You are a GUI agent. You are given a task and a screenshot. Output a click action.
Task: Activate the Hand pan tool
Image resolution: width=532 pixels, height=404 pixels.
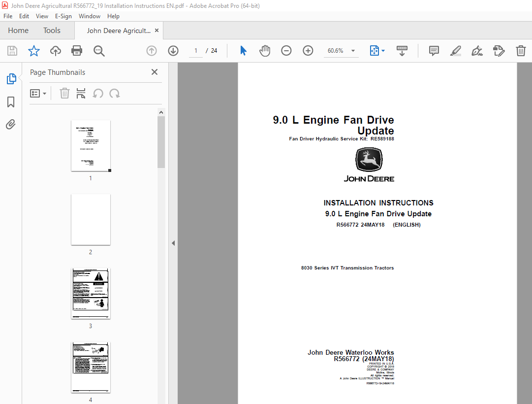pos(265,51)
